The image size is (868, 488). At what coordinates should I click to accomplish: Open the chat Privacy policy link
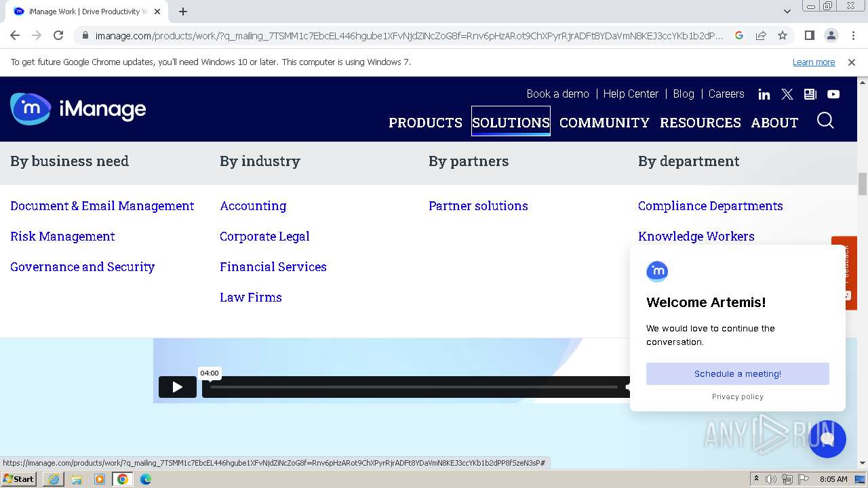pyautogui.click(x=738, y=396)
